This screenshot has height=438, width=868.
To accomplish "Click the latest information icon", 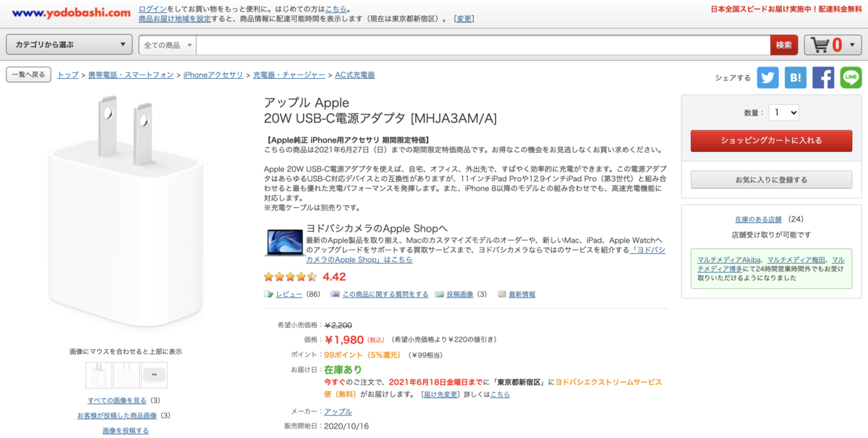I will coord(502,295).
